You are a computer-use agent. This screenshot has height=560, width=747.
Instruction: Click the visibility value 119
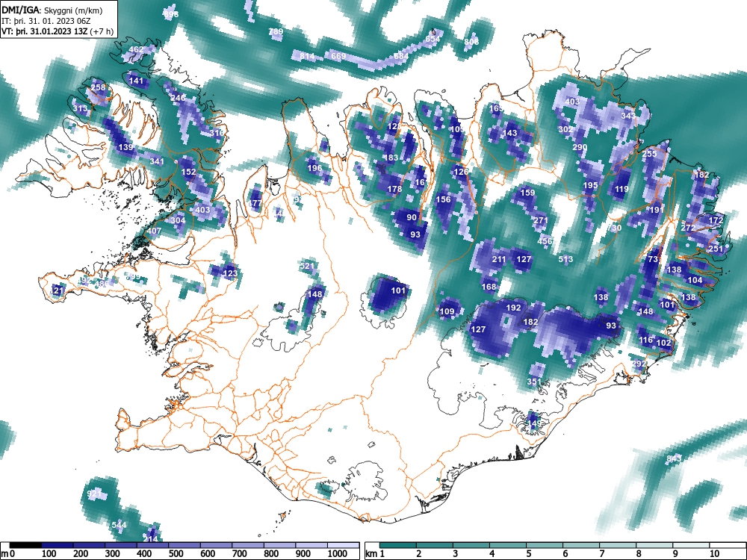point(622,189)
